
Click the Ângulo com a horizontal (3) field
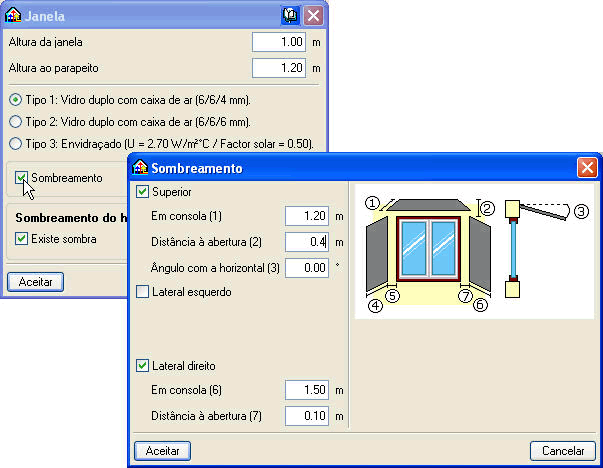307,268
